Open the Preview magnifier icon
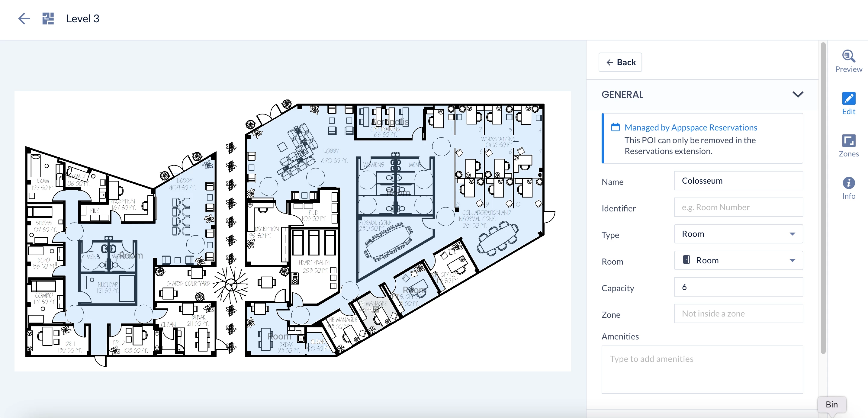Screen dimensions: 868x418 tap(848, 56)
